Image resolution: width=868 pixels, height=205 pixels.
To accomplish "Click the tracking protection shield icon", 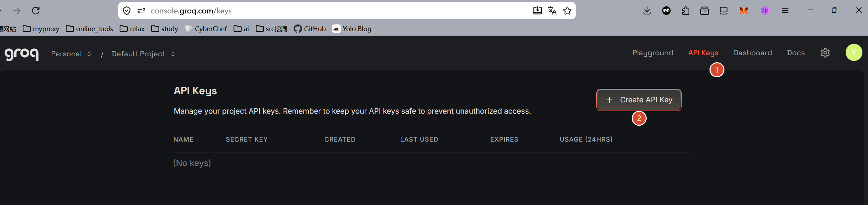I will pos(127,11).
